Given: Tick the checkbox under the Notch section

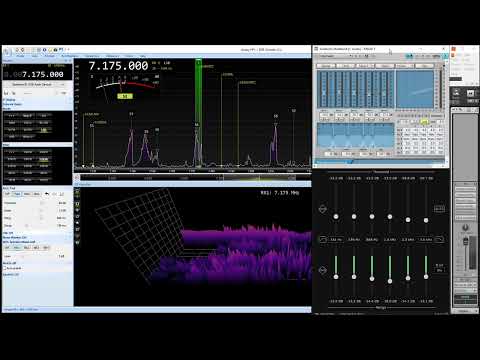Looking at the screenshot, I should [x=5, y=268].
